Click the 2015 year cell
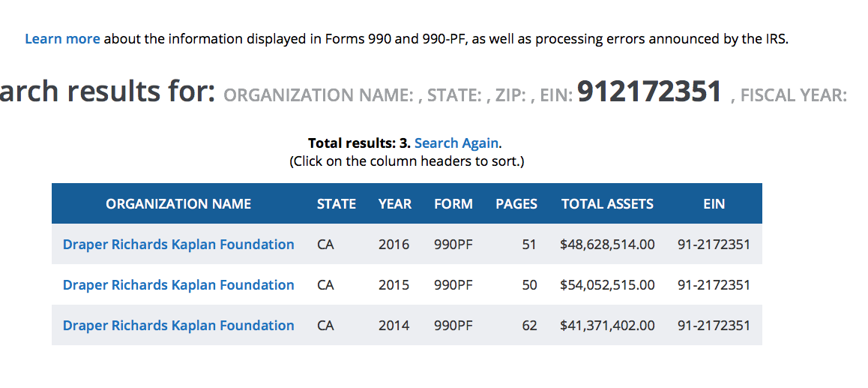 coord(394,285)
